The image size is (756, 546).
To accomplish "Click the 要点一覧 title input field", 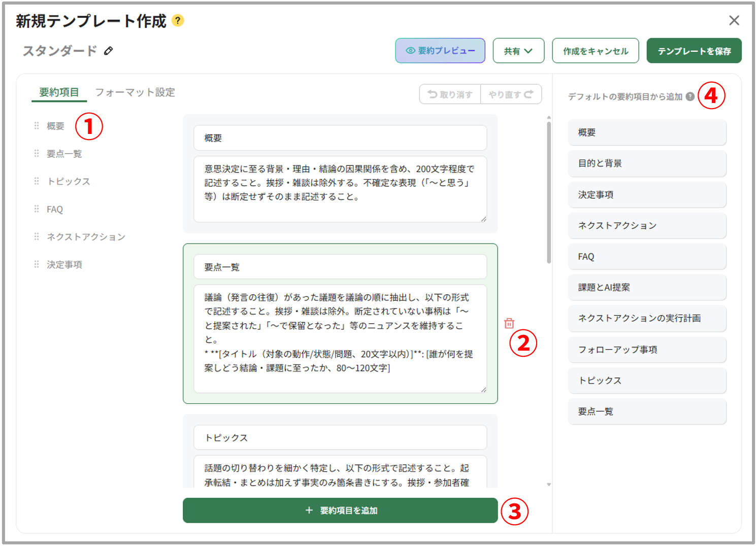I will pyautogui.click(x=340, y=267).
